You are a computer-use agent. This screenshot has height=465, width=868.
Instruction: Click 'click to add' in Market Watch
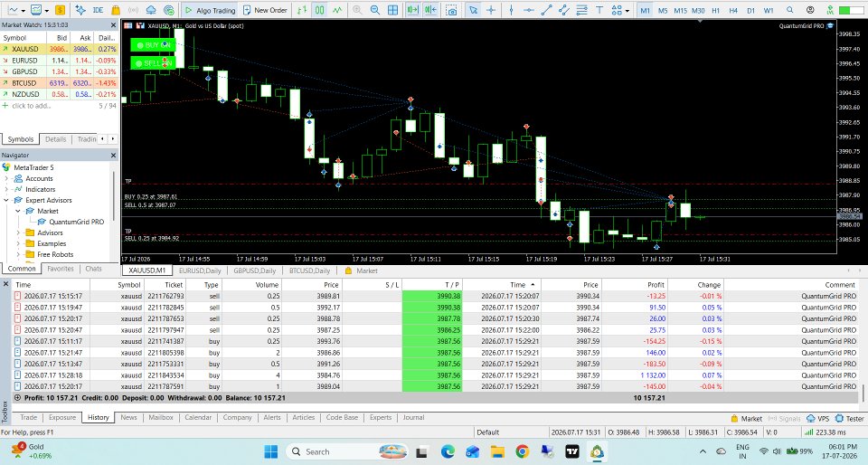(x=31, y=106)
